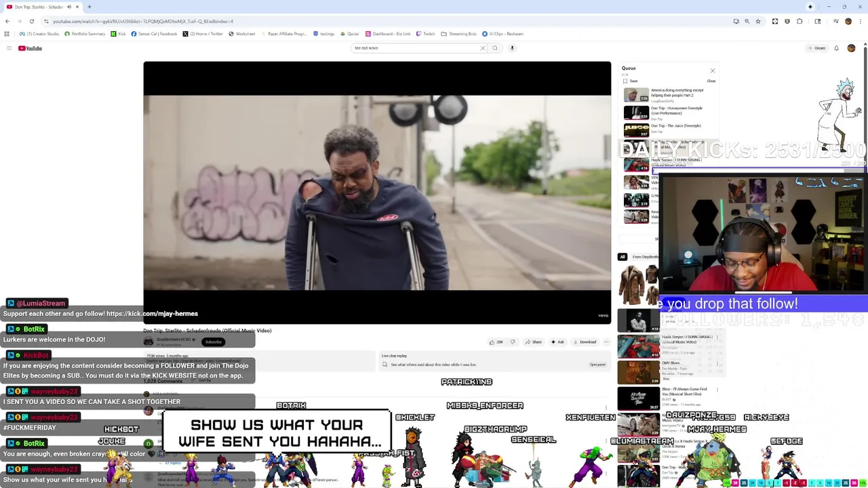
Task: Open the video title Don Trip, Starlito - Schadenfreude
Action: pos(207,331)
